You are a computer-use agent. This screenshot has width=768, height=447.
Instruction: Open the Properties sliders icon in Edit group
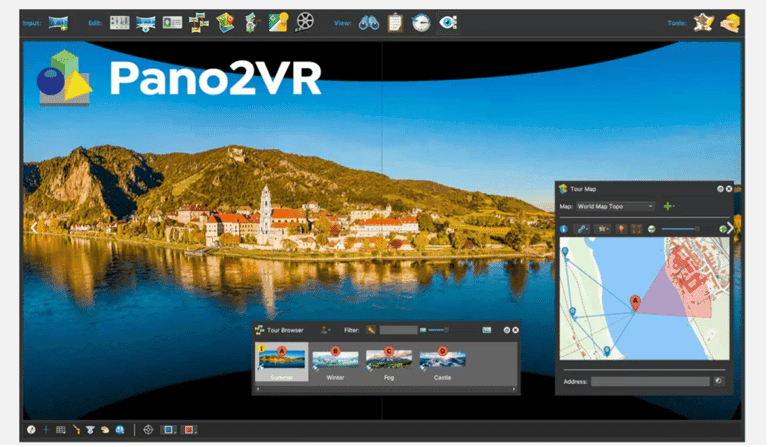(120, 23)
